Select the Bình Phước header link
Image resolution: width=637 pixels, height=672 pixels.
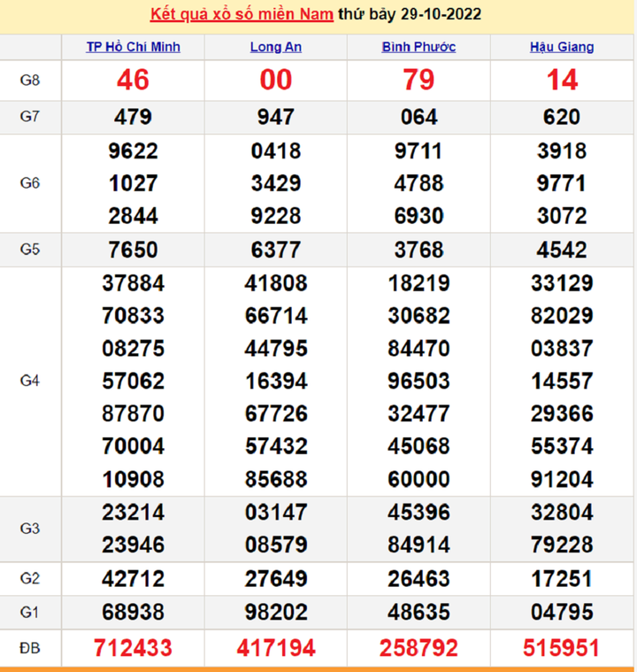click(x=418, y=47)
